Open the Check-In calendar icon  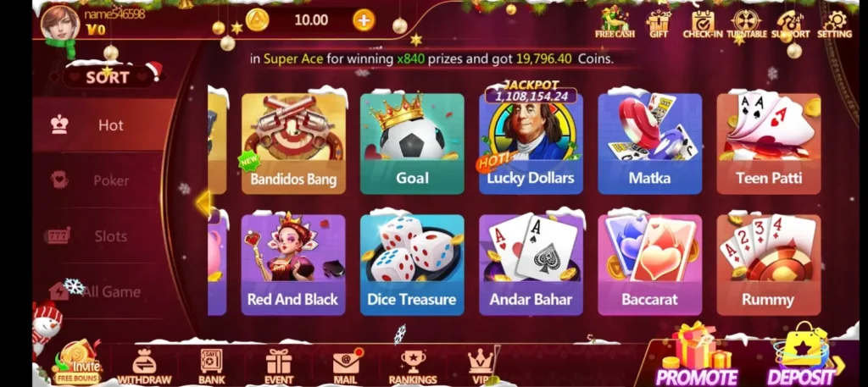click(703, 23)
